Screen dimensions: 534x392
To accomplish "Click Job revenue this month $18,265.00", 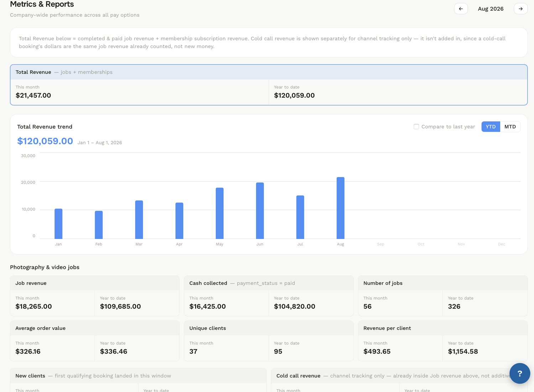I will tap(34, 306).
